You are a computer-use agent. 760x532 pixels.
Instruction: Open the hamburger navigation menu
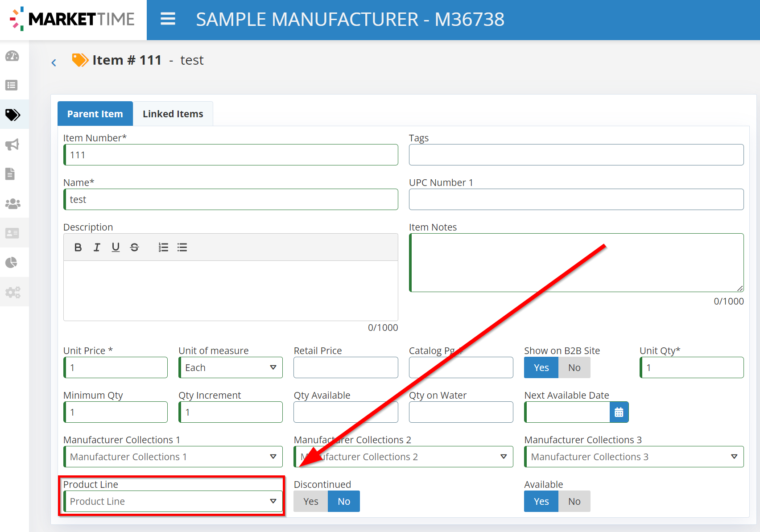tap(168, 19)
